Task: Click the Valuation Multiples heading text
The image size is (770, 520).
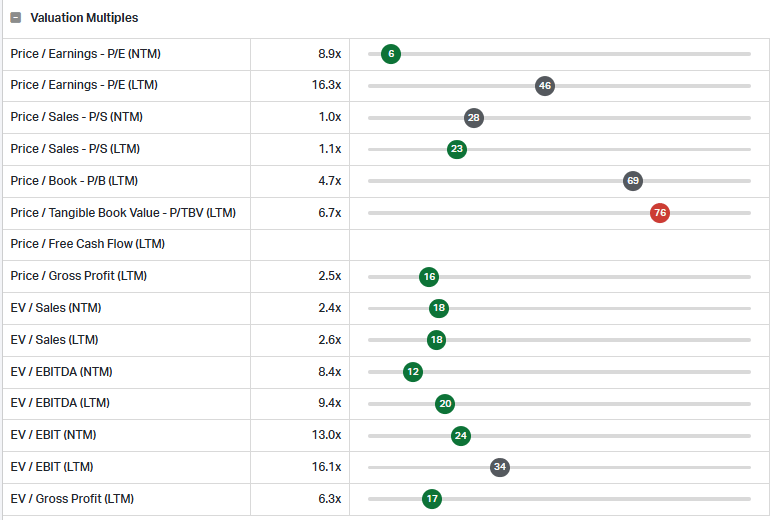Action: (x=84, y=18)
